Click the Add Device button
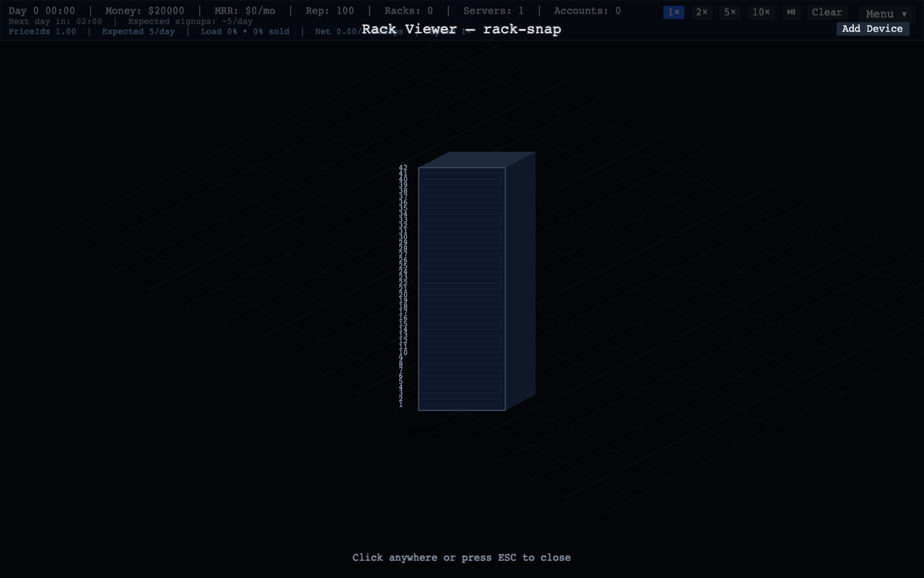Viewport: 924px width, 578px height. pos(872,29)
